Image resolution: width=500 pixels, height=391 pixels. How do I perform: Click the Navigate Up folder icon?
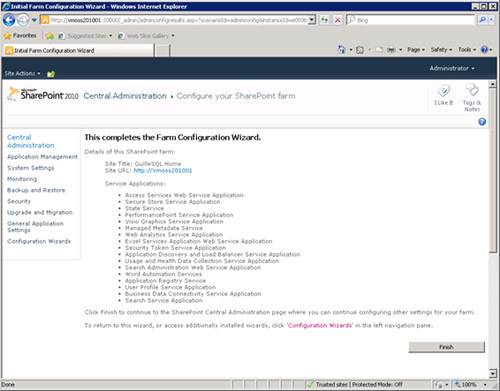[x=51, y=74]
